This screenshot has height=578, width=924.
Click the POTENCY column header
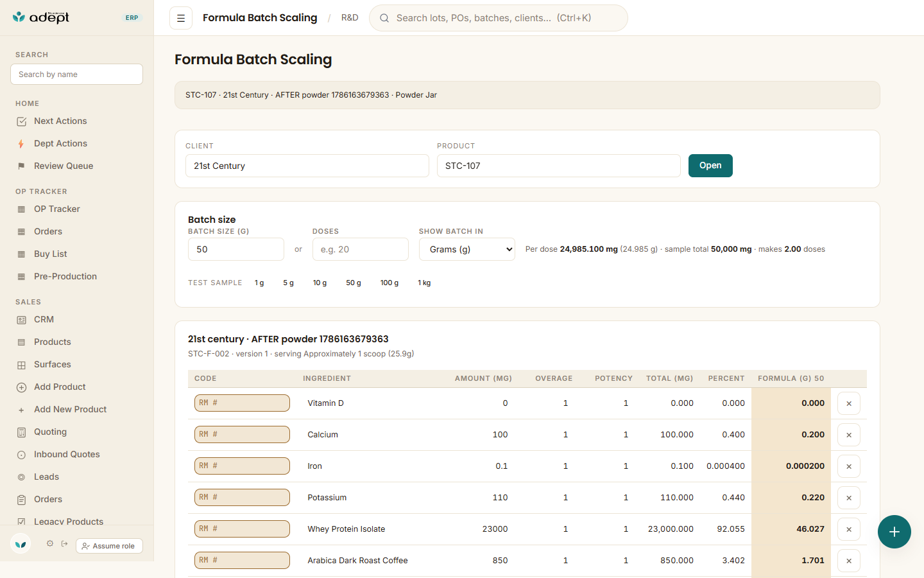point(613,379)
